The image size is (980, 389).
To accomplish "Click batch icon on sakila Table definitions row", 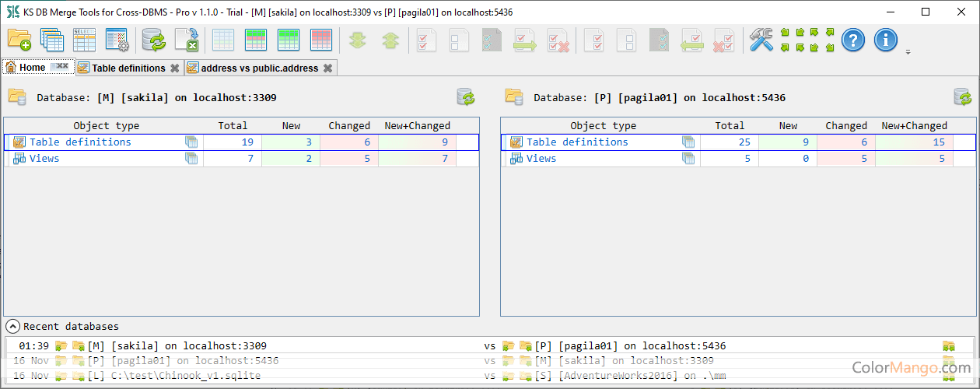I will 191,142.
